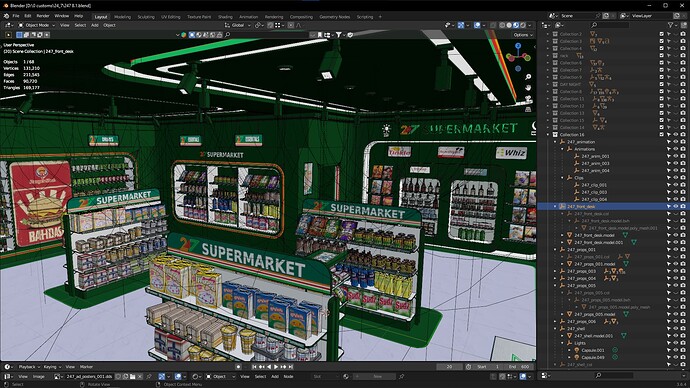The image size is (690, 388).
Task: Select solid viewport shading
Action: [509, 25]
